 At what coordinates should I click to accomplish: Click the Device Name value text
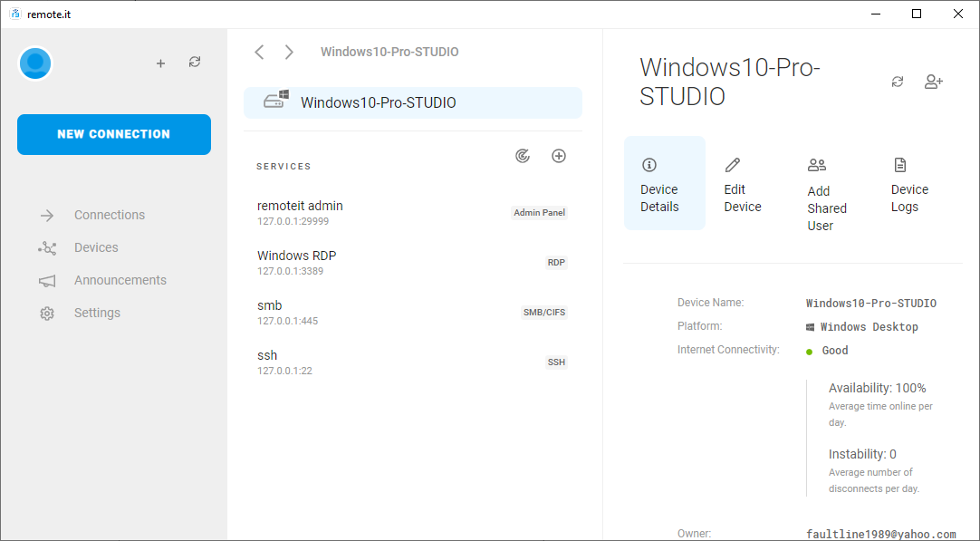[871, 304]
